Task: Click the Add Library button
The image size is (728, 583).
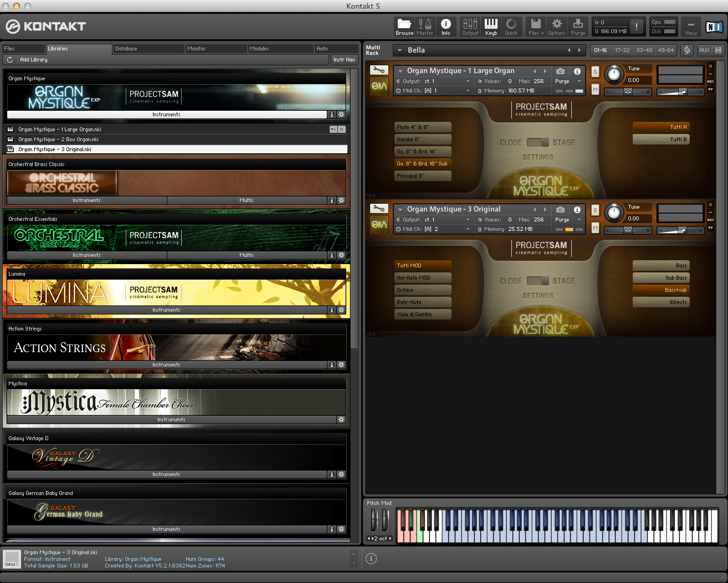Action: [34, 60]
